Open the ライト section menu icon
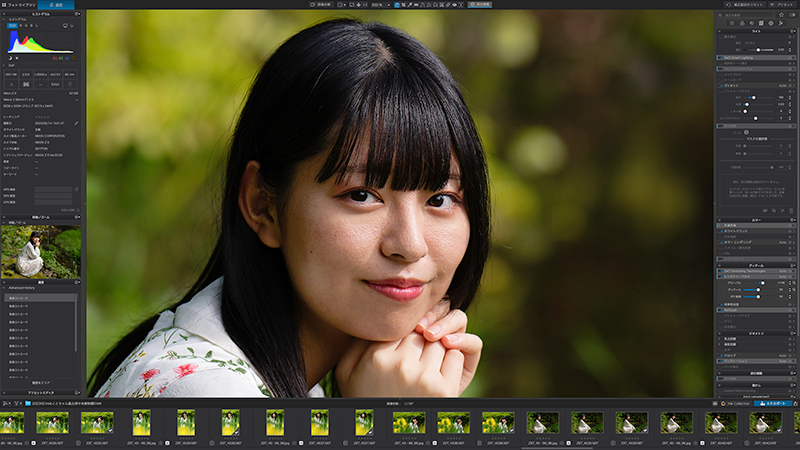 (x=793, y=32)
